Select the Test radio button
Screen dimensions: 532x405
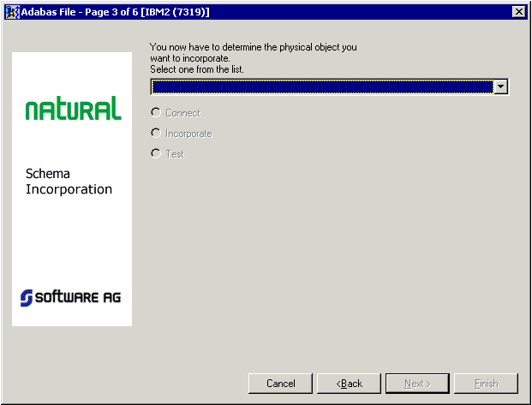point(155,153)
